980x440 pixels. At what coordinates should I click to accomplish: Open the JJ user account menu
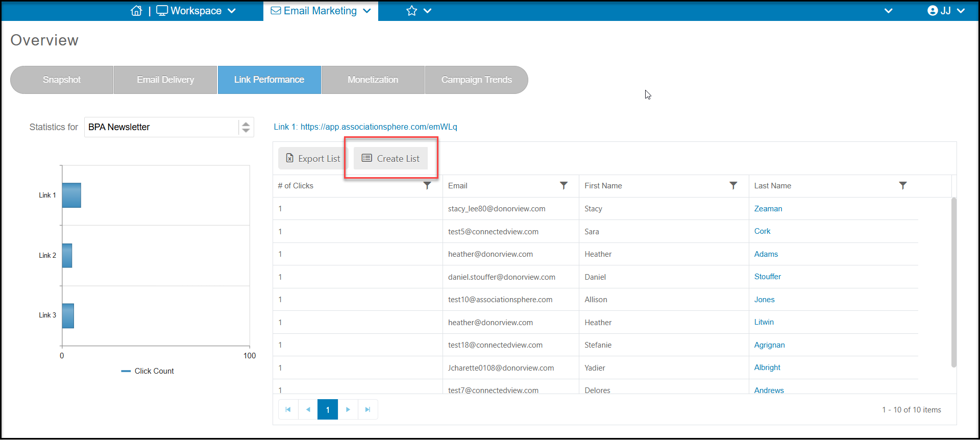point(946,11)
